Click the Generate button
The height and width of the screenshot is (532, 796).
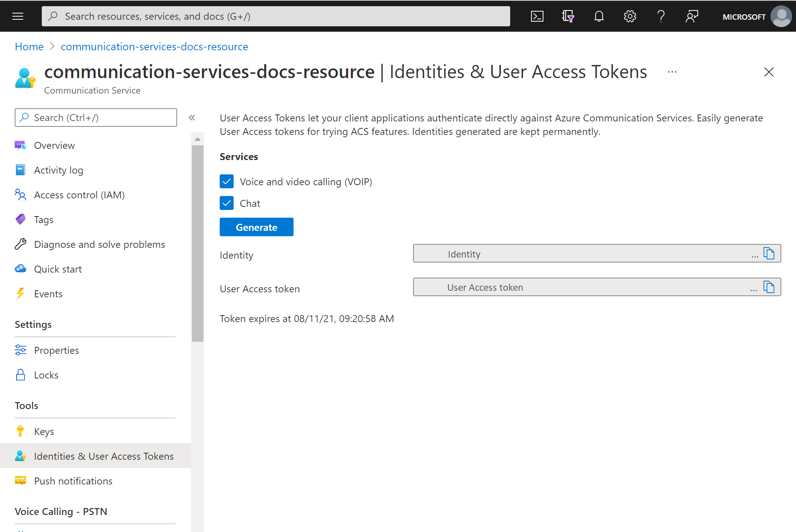tap(256, 227)
